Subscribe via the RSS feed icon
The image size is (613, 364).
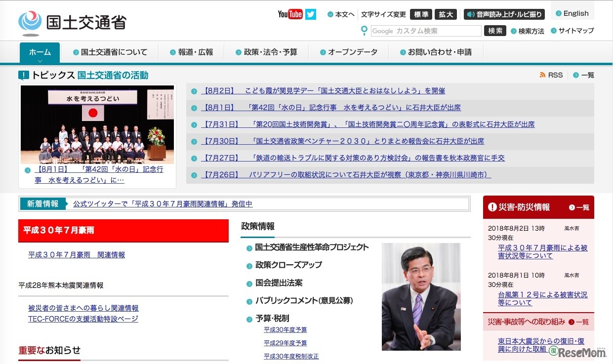click(x=543, y=75)
